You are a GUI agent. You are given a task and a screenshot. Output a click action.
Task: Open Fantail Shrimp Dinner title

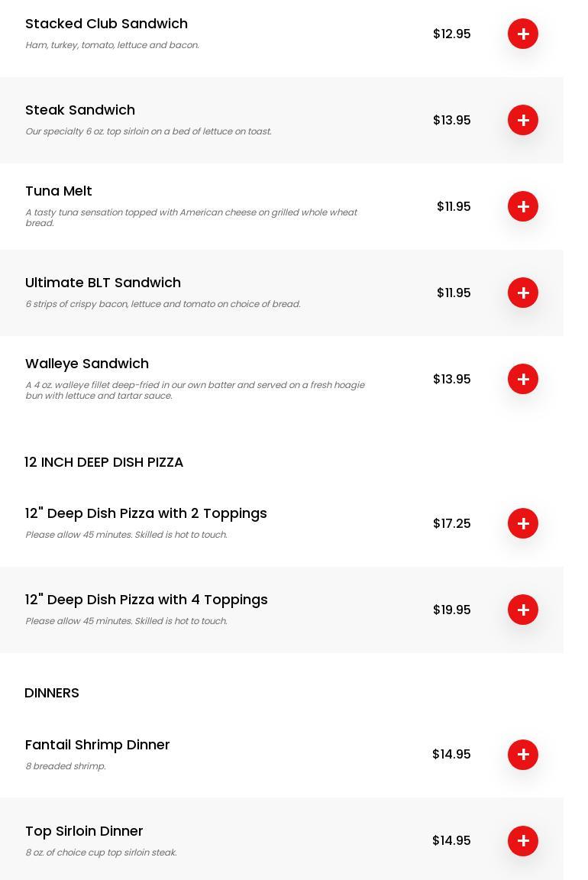click(98, 745)
